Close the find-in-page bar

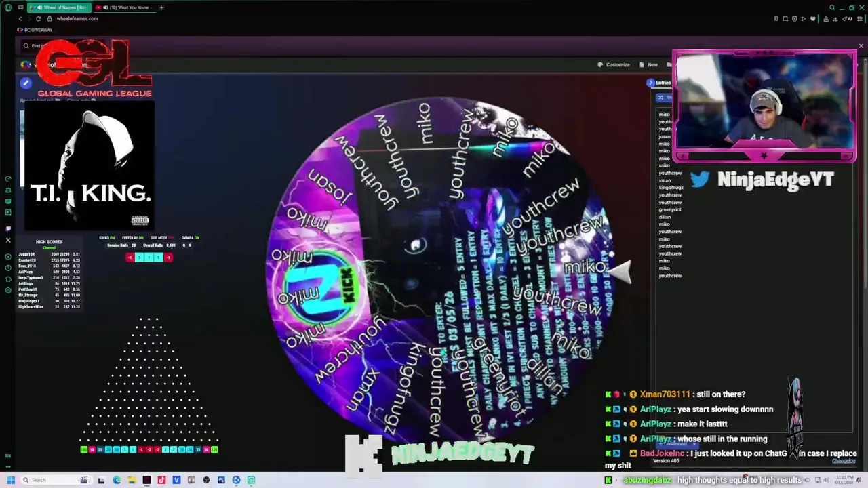point(861,46)
